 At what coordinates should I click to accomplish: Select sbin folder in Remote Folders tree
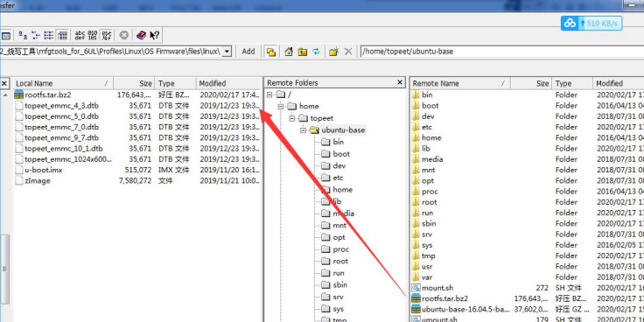[x=339, y=285]
